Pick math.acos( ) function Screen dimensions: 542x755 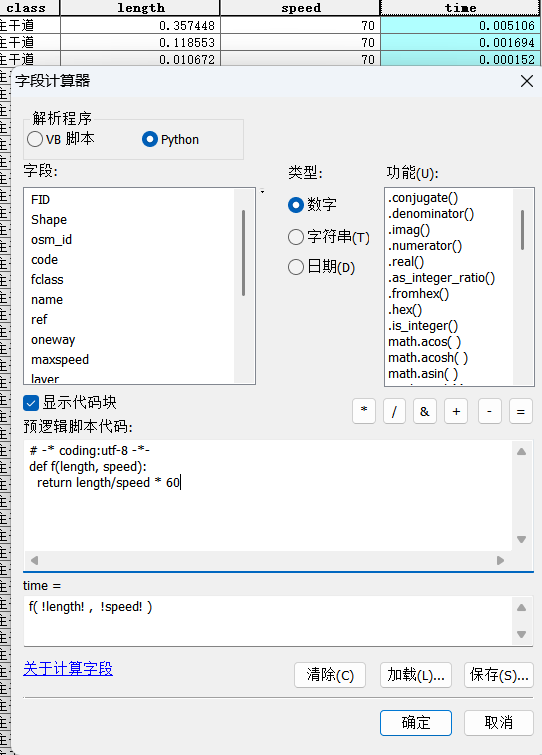click(425, 341)
